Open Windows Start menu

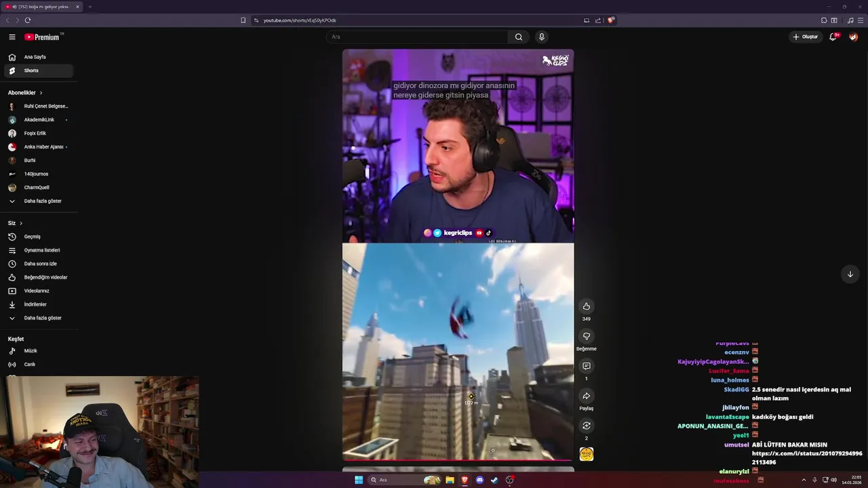pos(359,480)
